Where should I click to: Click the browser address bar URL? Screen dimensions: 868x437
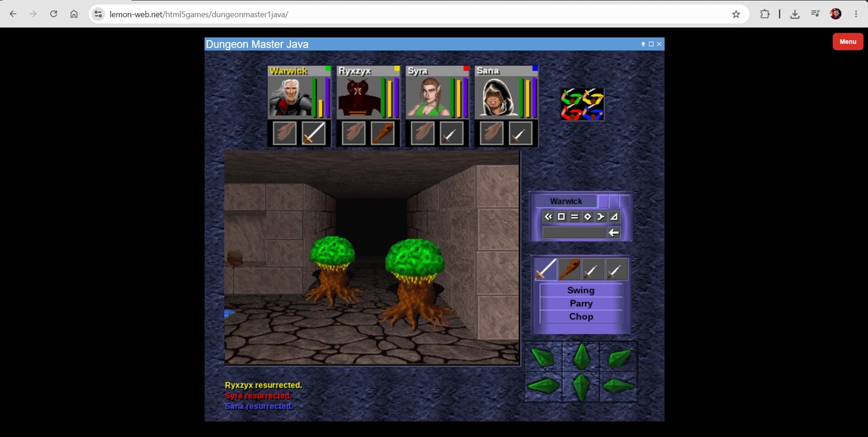click(199, 14)
